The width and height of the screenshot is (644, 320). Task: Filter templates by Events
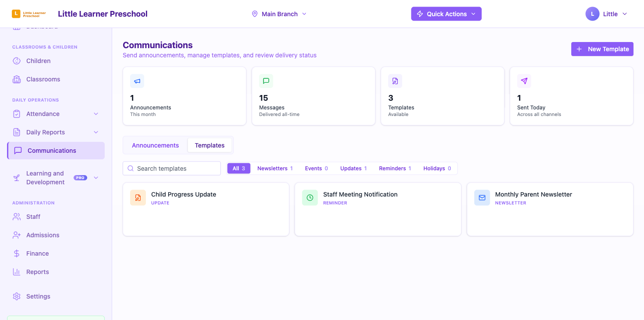click(x=316, y=169)
